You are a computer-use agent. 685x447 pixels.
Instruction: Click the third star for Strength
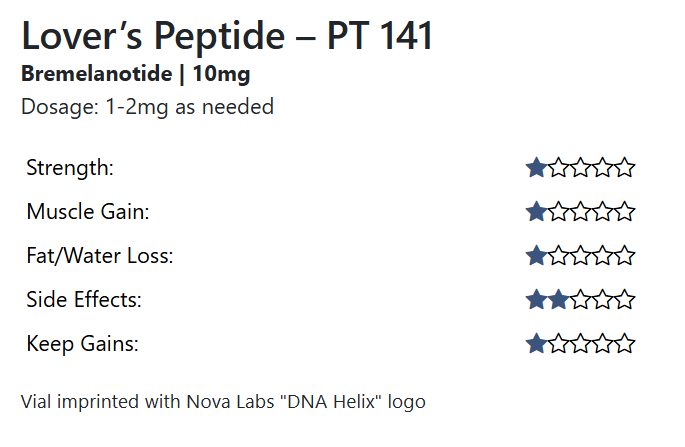click(x=581, y=168)
